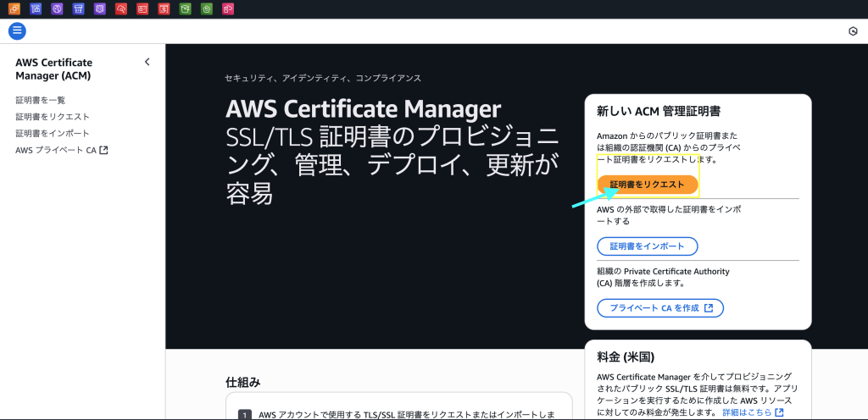Click the orange 証明書をリクエスト button
868x420 pixels.
(647, 185)
